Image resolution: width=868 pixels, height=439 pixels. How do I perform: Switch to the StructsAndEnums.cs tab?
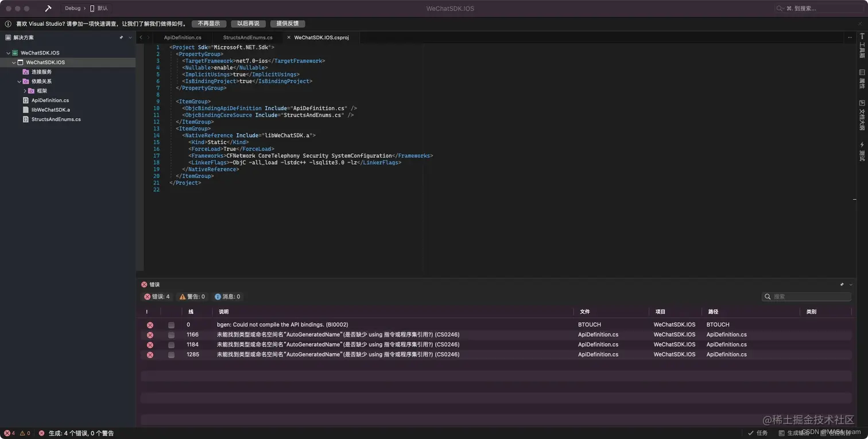click(248, 37)
